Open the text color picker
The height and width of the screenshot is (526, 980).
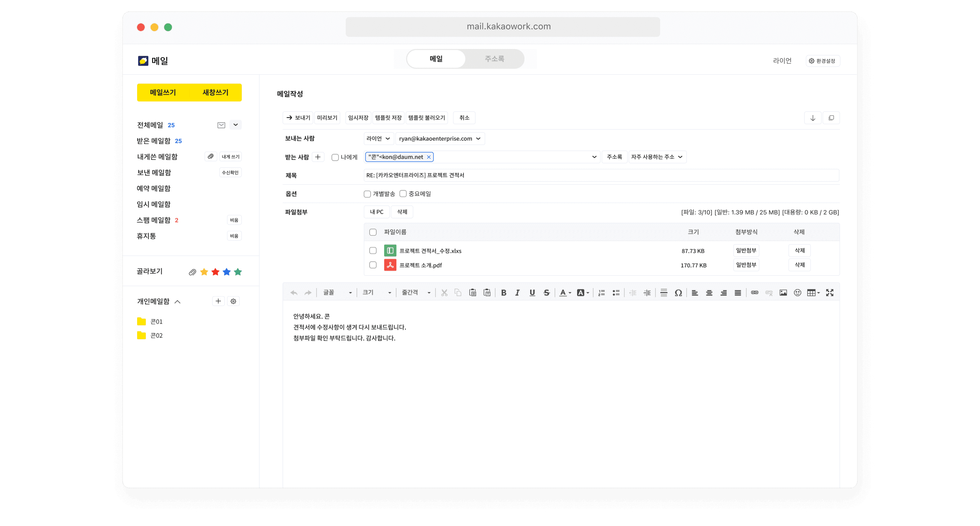point(565,293)
